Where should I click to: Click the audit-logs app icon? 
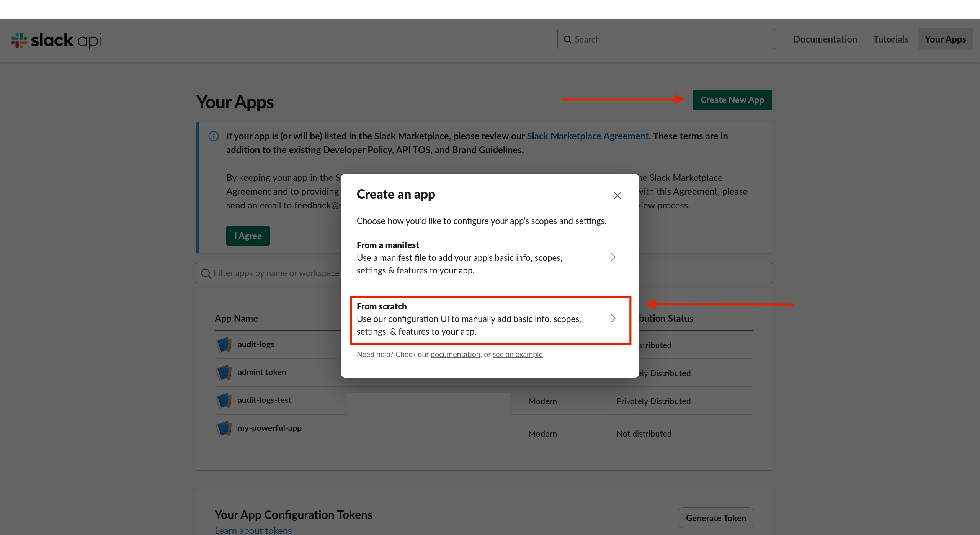pyautogui.click(x=224, y=344)
